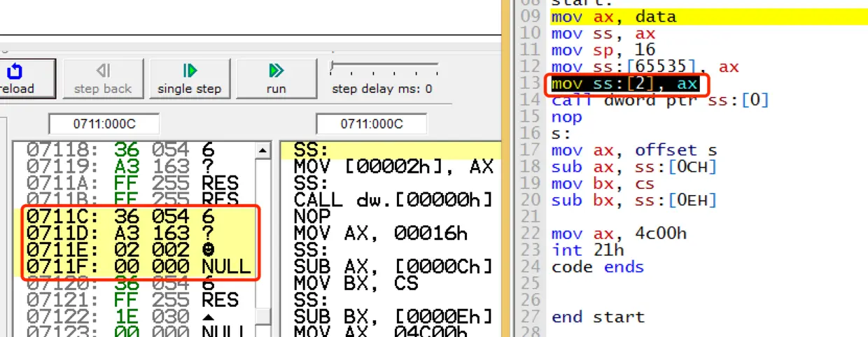Click source line end start
This screenshot has height=337, width=868.
coord(597,317)
